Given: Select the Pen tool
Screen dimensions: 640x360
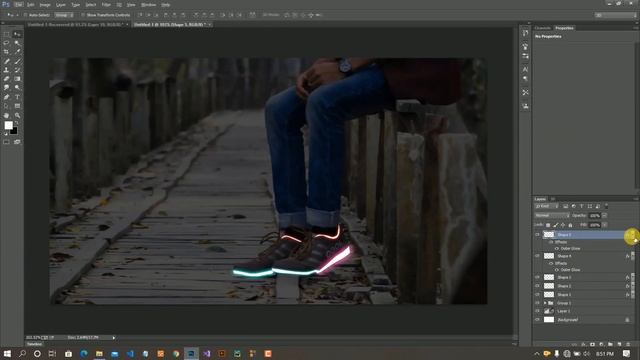Looking at the screenshot, I should tap(7, 97).
